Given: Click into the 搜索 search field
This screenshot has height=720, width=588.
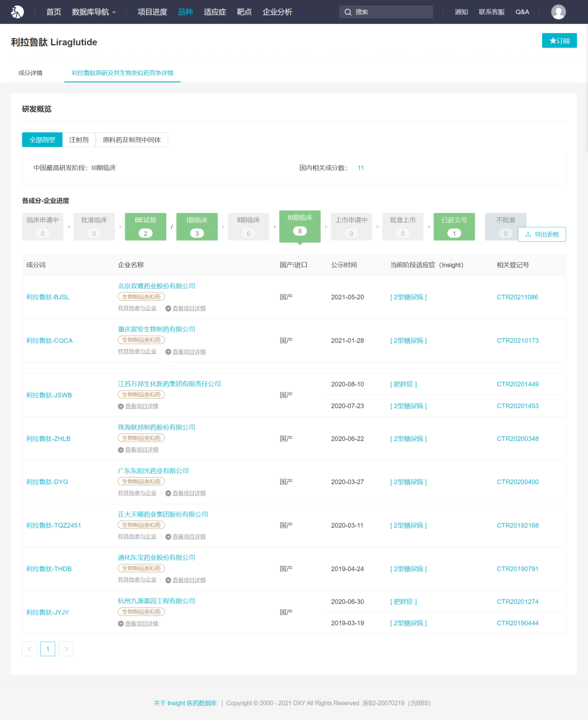Looking at the screenshot, I should (386, 12).
